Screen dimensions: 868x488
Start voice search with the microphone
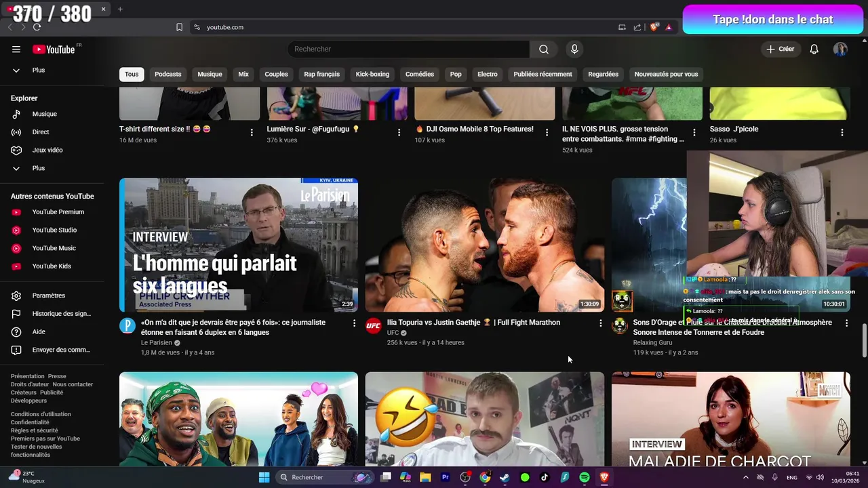click(574, 49)
